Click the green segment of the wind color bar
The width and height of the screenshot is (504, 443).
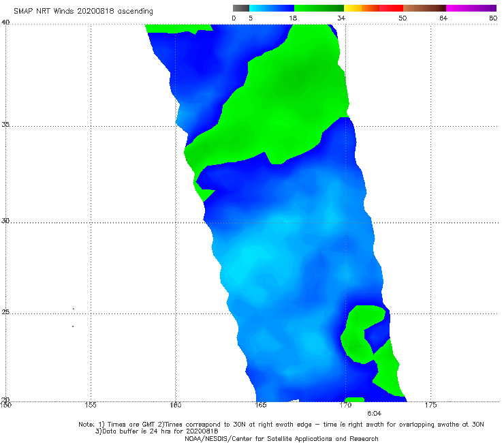[319, 8]
